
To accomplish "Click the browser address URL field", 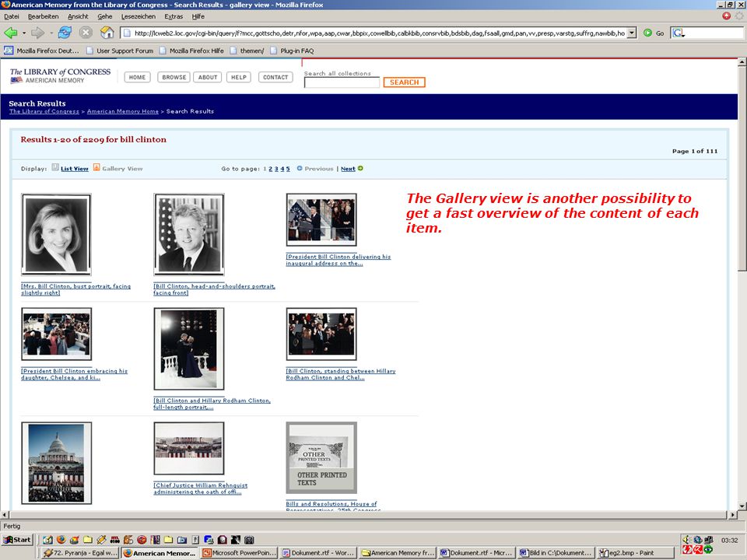I will click(379, 33).
